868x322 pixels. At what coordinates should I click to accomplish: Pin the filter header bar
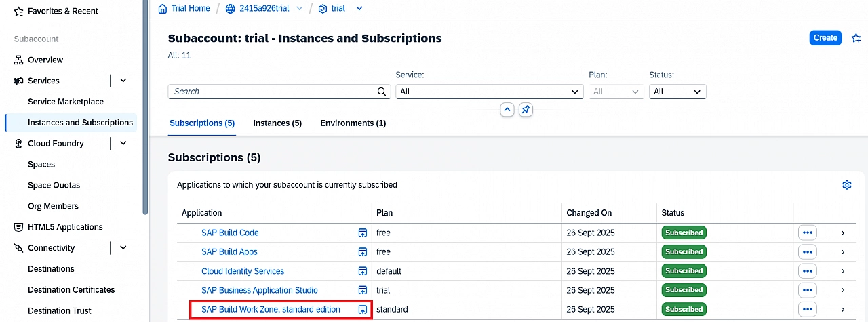coord(526,110)
